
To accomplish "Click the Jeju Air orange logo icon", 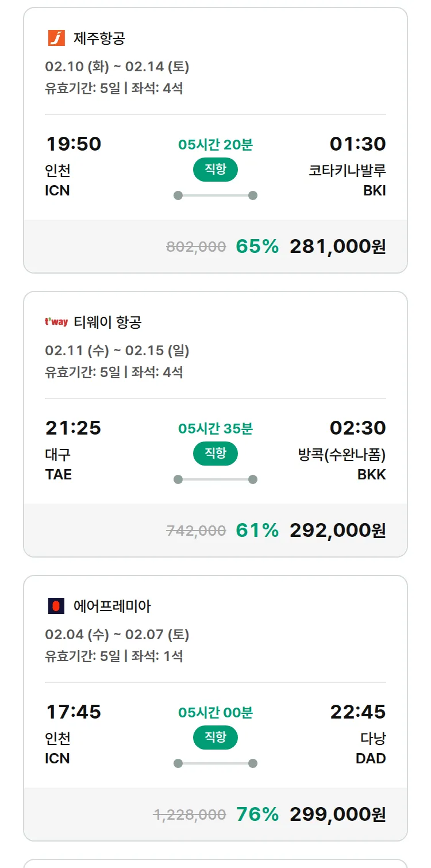I will (x=56, y=38).
